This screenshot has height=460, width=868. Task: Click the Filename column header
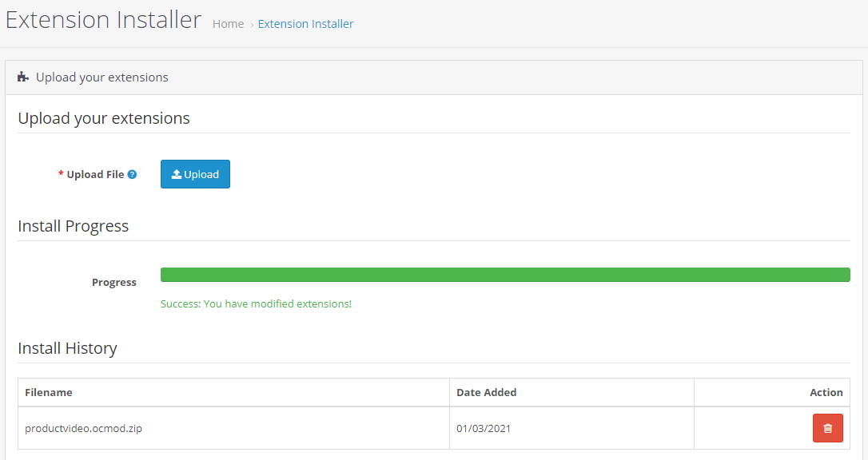tap(233, 393)
